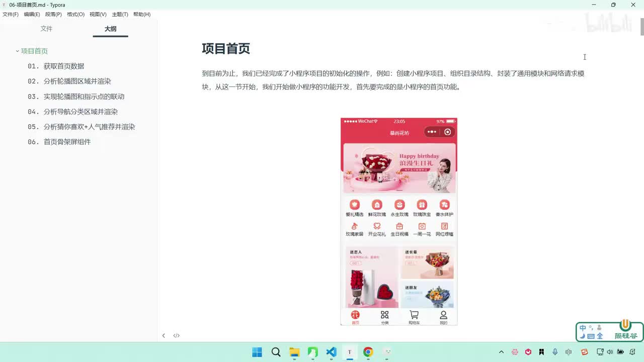Click the black bookmark tray icon
Screen dimensions: 644x362
click(541, 352)
